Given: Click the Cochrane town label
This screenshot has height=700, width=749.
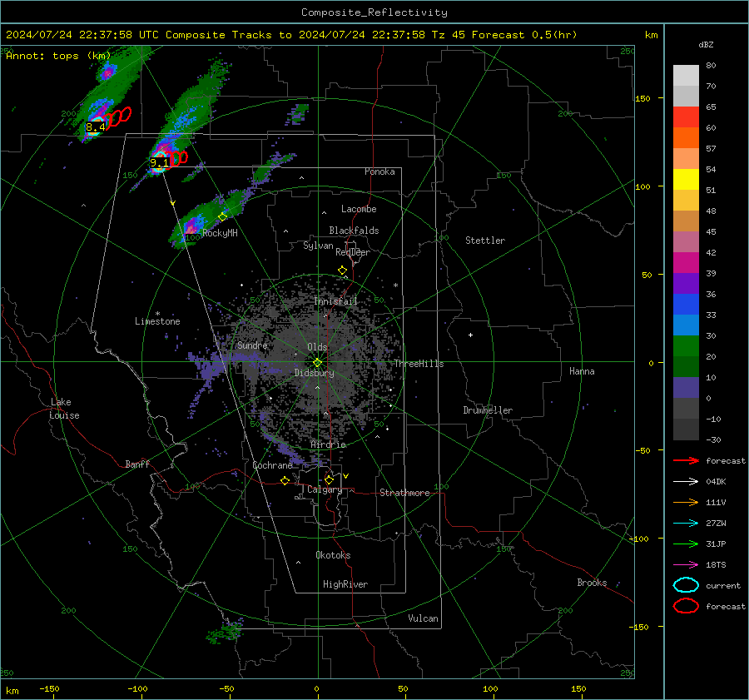Looking at the screenshot, I should coord(272,465).
